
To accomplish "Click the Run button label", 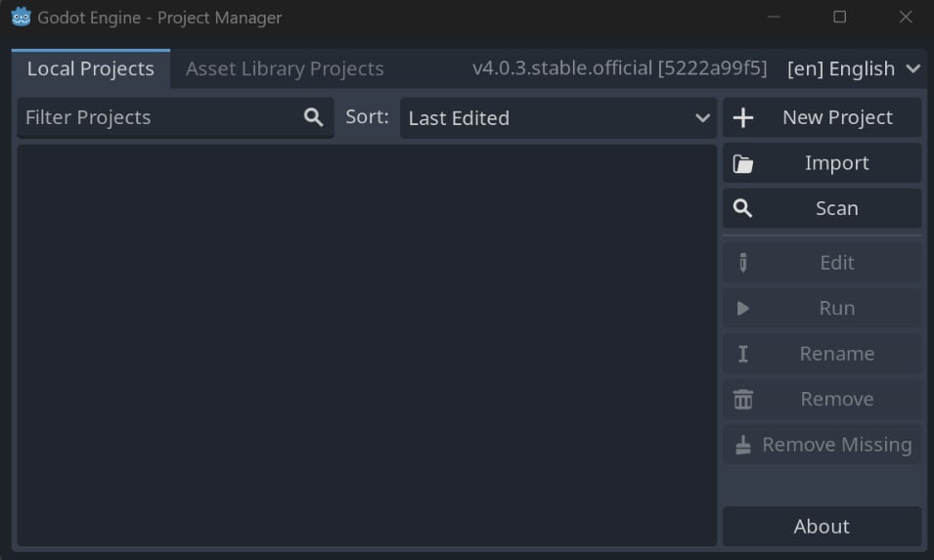I will tap(837, 308).
